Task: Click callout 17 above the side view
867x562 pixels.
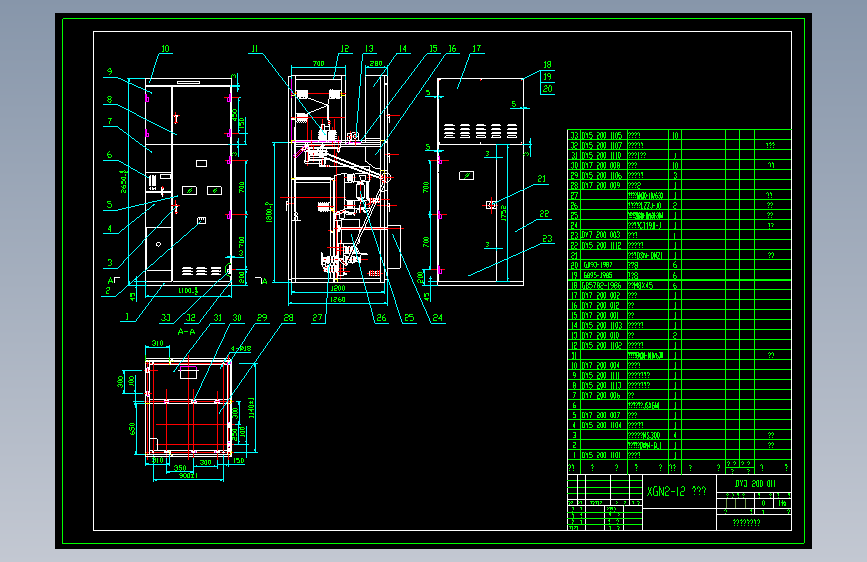Action: tap(477, 49)
